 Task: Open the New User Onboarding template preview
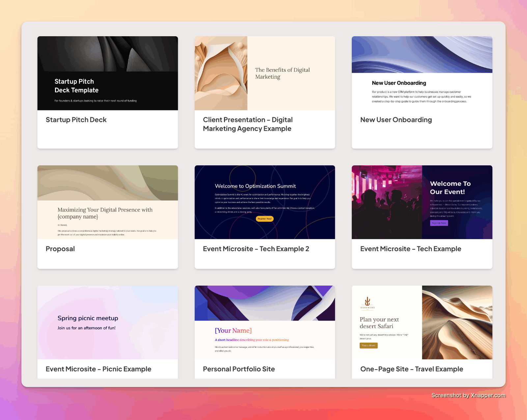tap(422, 73)
